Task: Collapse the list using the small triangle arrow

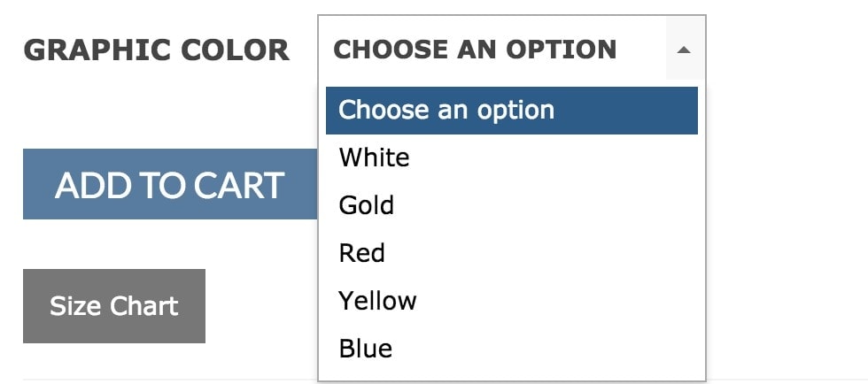Action: point(683,50)
